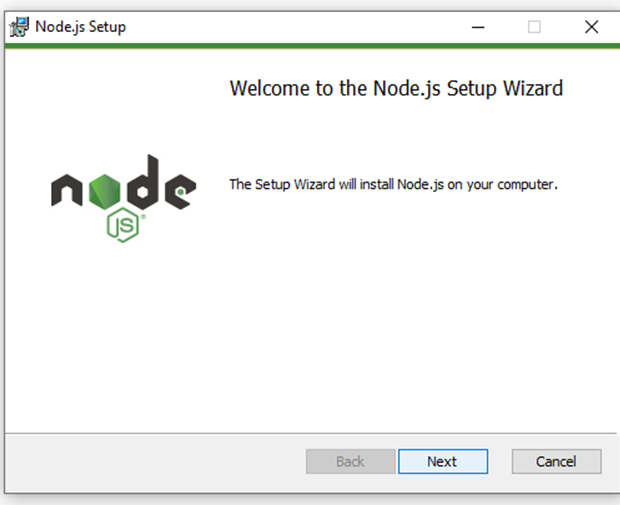This screenshot has height=505, width=620.
Task: Click the installer icon in the title bar
Action: point(19,27)
